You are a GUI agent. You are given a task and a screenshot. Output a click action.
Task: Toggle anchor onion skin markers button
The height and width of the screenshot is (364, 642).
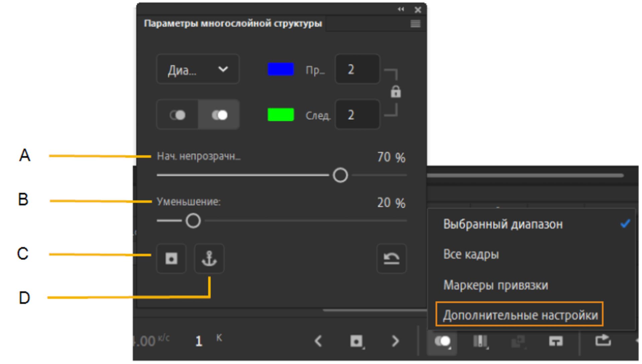tap(209, 258)
